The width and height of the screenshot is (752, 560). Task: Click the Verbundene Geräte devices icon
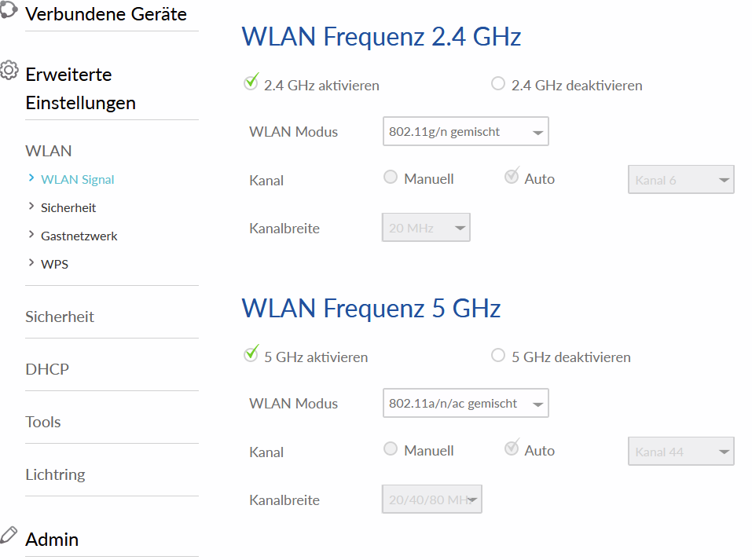[x=8, y=13]
